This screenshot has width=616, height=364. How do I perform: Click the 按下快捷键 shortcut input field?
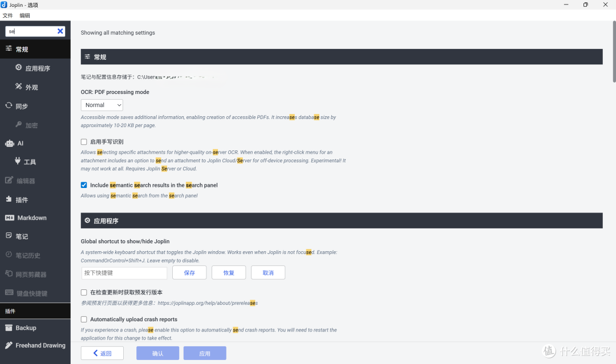tap(124, 273)
